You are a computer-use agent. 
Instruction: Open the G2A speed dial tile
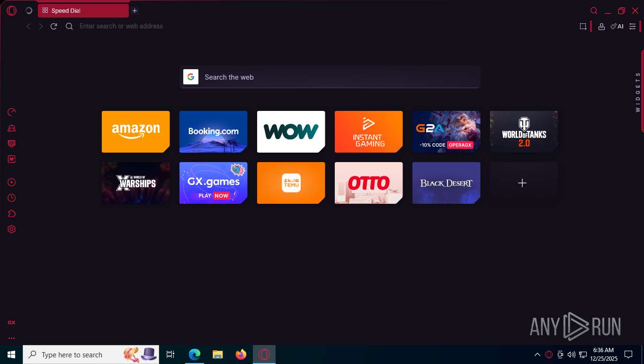click(446, 132)
